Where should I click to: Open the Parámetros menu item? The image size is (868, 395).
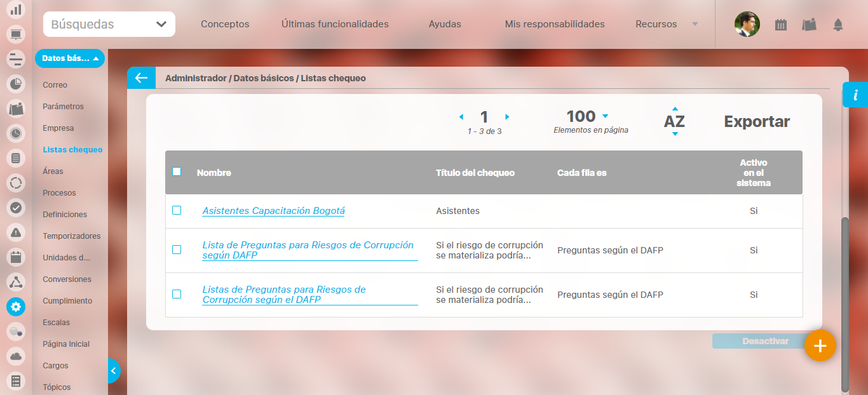pos(63,107)
